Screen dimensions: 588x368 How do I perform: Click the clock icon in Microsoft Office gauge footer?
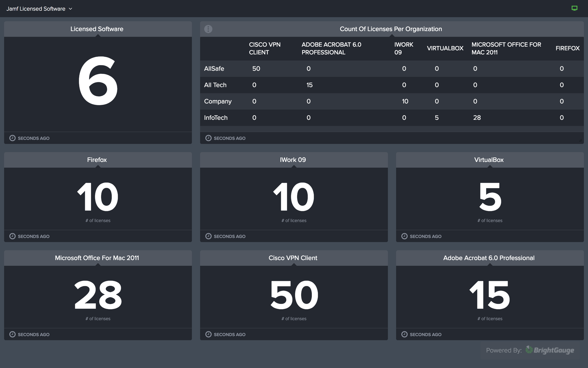(x=12, y=334)
